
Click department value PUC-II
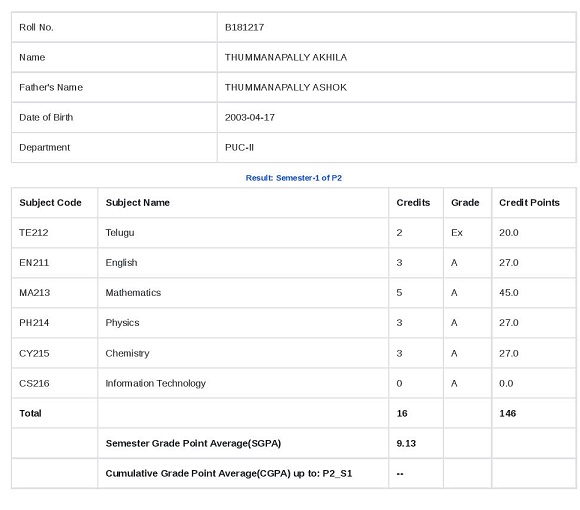pyautogui.click(x=239, y=147)
